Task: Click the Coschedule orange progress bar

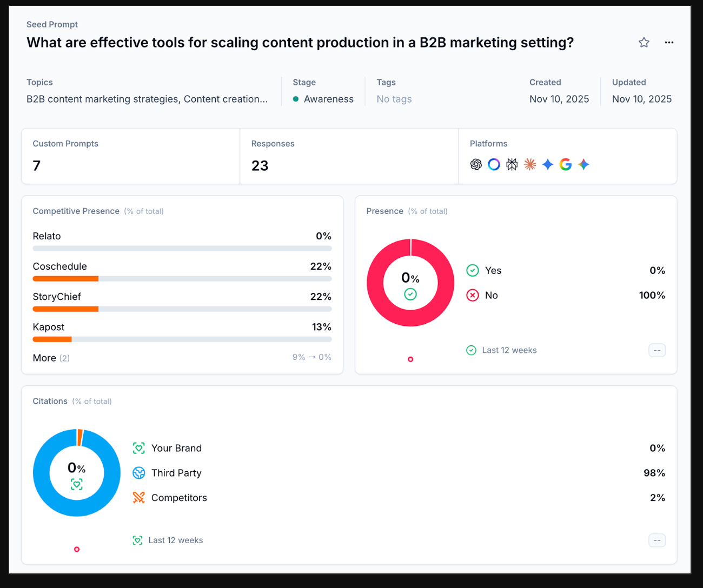Action: pos(65,278)
